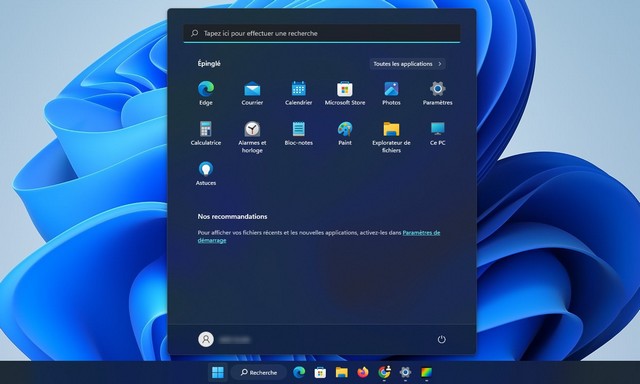
Task: Click the Nos recommandations heading
Action: 232,216
